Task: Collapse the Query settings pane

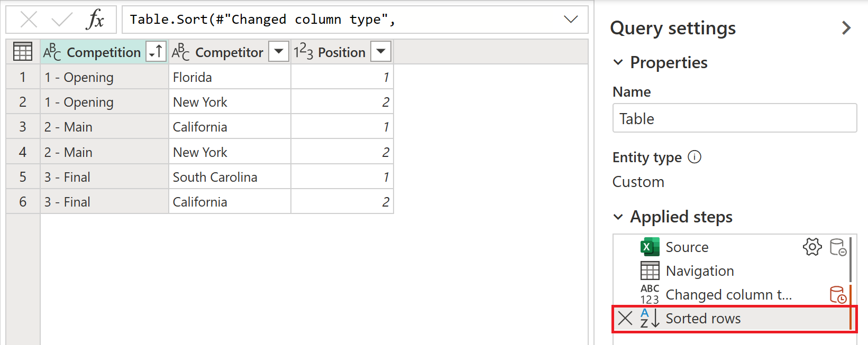Action: pos(846,28)
